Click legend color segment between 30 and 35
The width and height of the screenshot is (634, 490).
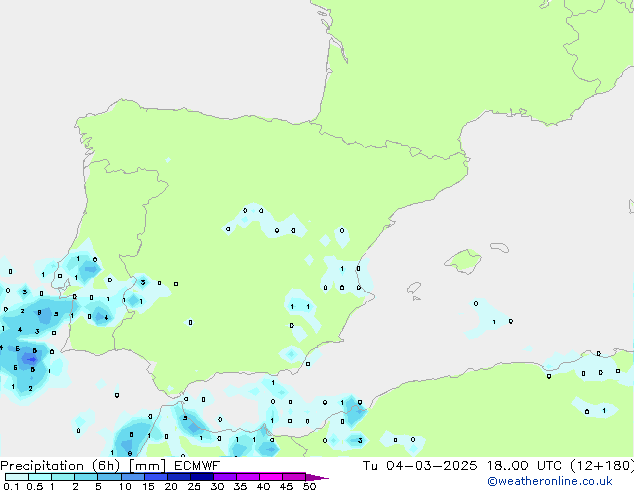click(228, 477)
